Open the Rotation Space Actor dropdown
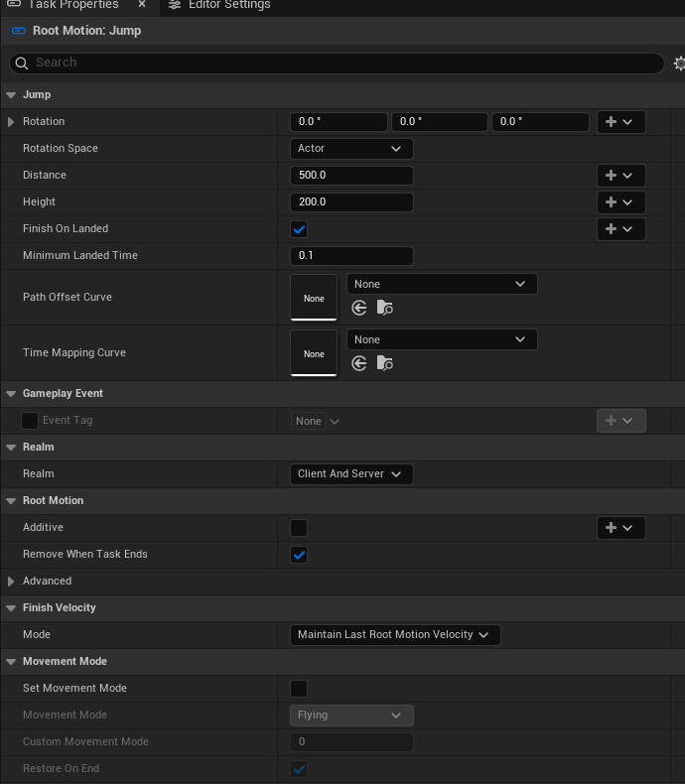The image size is (685, 784). 351,149
